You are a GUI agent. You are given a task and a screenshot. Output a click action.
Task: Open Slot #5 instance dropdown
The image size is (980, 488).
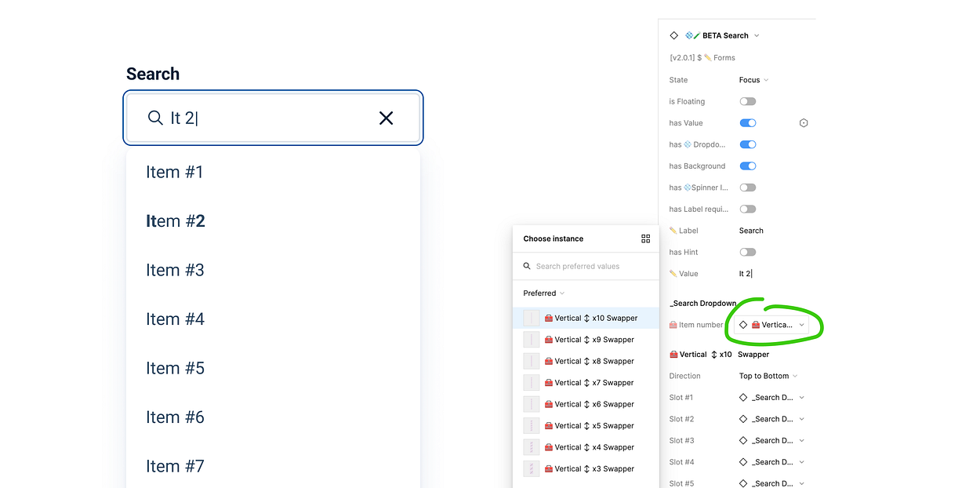click(772, 483)
